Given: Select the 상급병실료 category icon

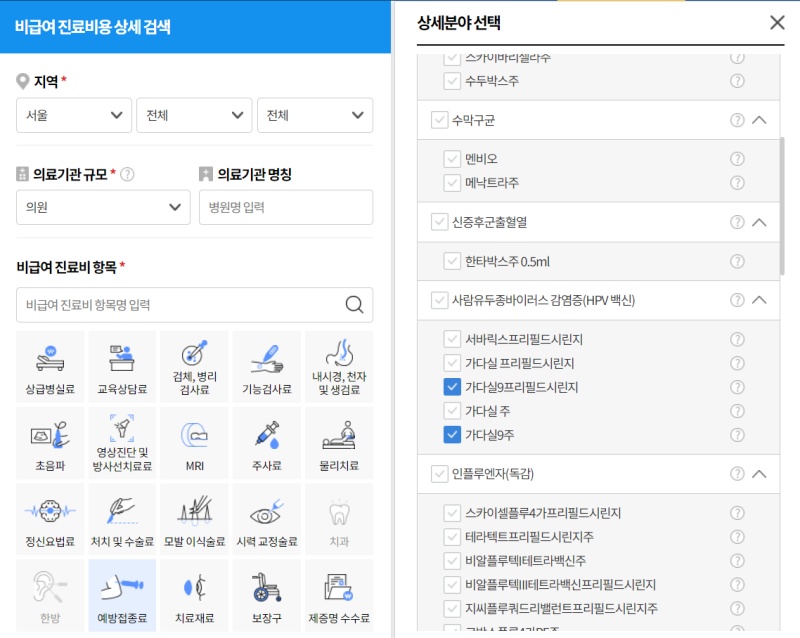Looking at the screenshot, I should pos(50,366).
